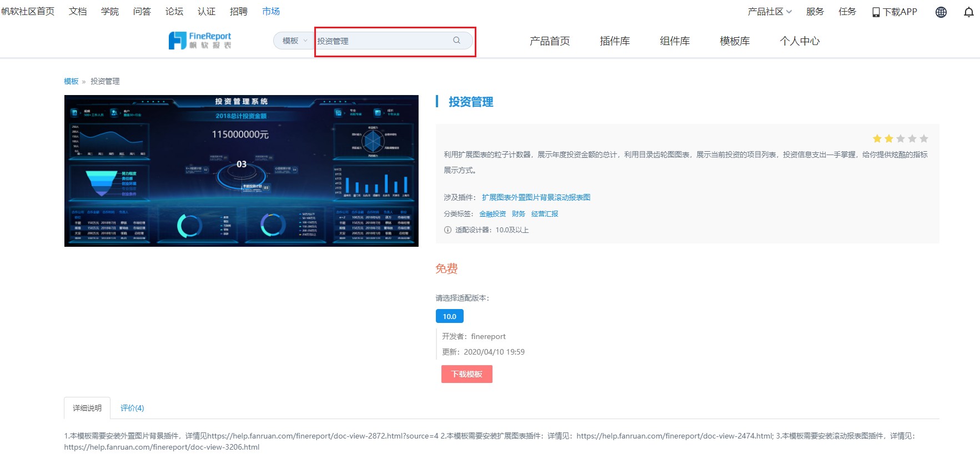
Task: Click the search magnifier icon
Action: (x=456, y=41)
